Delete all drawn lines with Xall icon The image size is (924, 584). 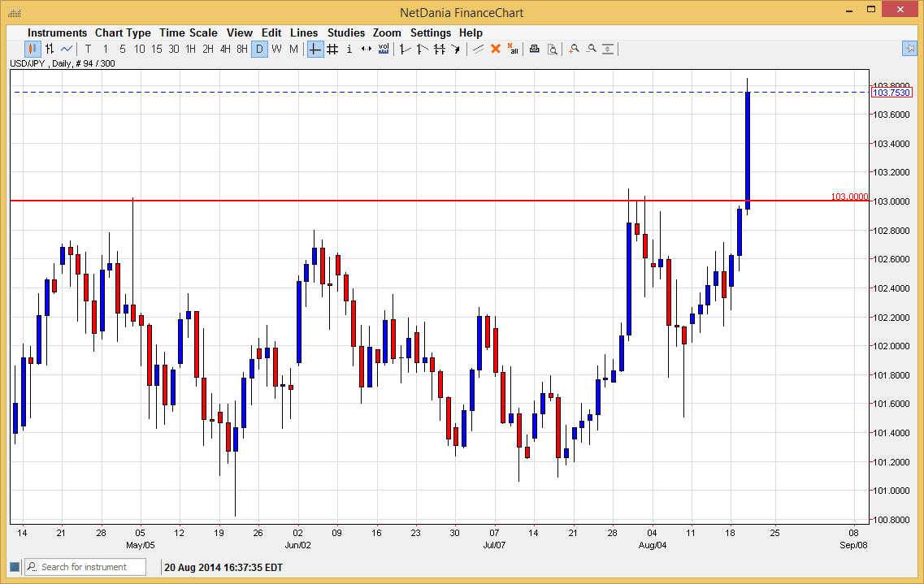[513, 49]
